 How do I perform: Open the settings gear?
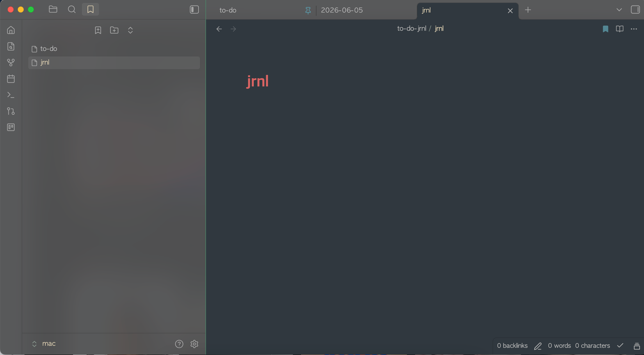click(194, 344)
